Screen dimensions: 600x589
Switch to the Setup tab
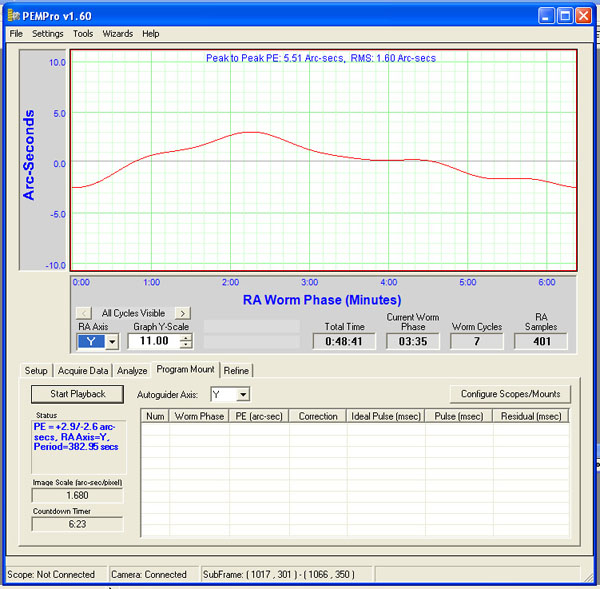(36, 370)
